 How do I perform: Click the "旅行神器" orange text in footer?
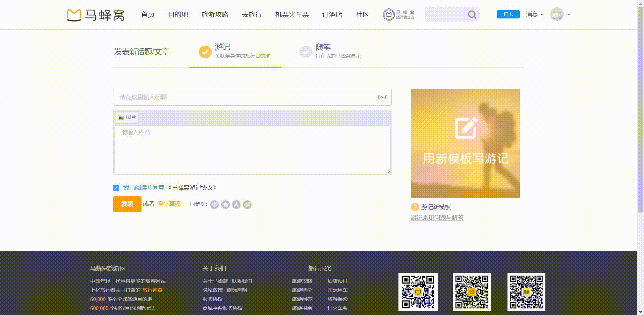tap(153, 290)
